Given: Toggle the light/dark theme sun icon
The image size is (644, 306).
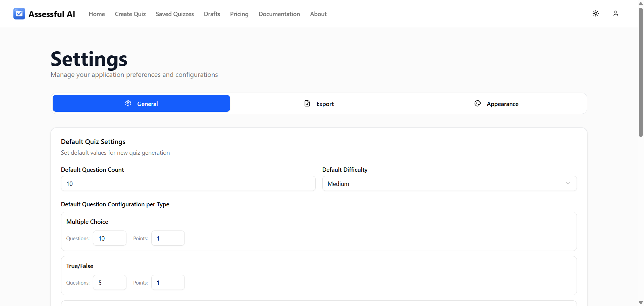Looking at the screenshot, I should pyautogui.click(x=596, y=13).
